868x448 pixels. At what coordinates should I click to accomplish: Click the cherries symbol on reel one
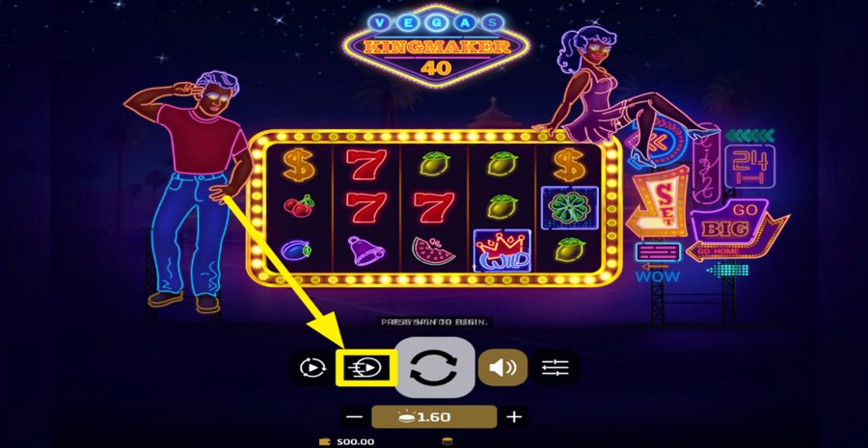click(x=299, y=206)
